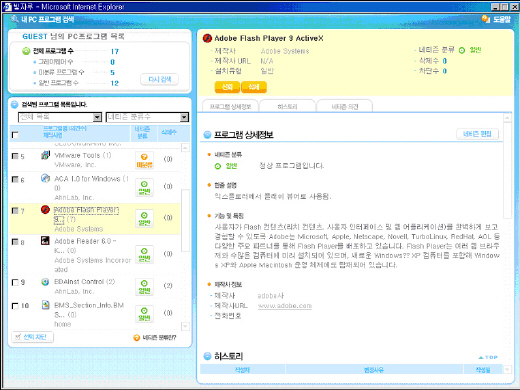Open the www.adobe.com link
This screenshot has width=520, height=390.
click(x=285, y=306)
